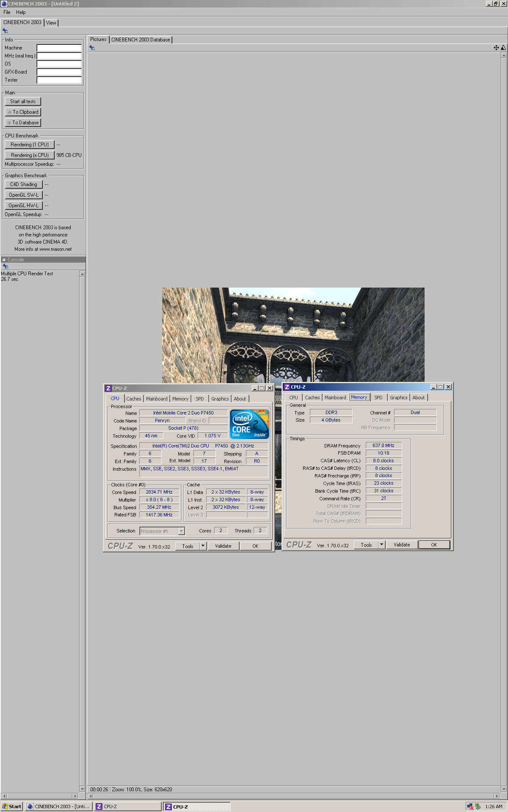Click the DRAM Frequency 637.8 MHz value

point(384,446)
